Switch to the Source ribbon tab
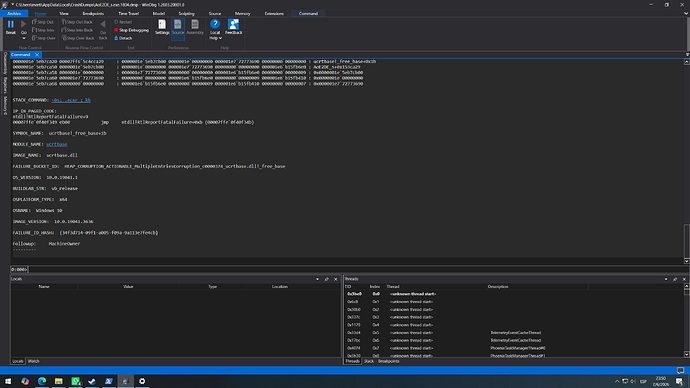 [215, 14]
